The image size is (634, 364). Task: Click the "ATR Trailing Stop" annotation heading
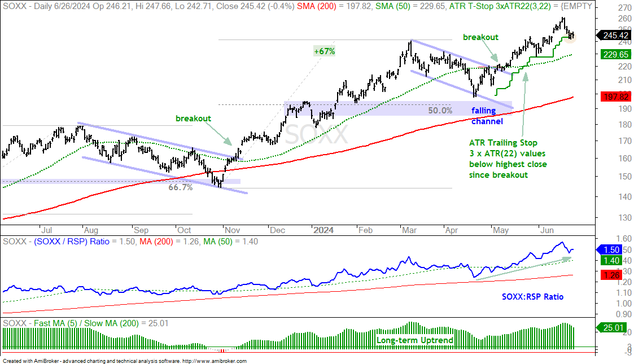tap(503, 143)
